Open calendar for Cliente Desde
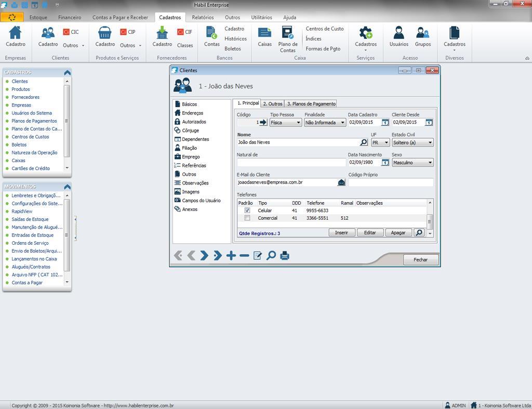The height and width of the screenshot is (409, 532). [429, 123]
